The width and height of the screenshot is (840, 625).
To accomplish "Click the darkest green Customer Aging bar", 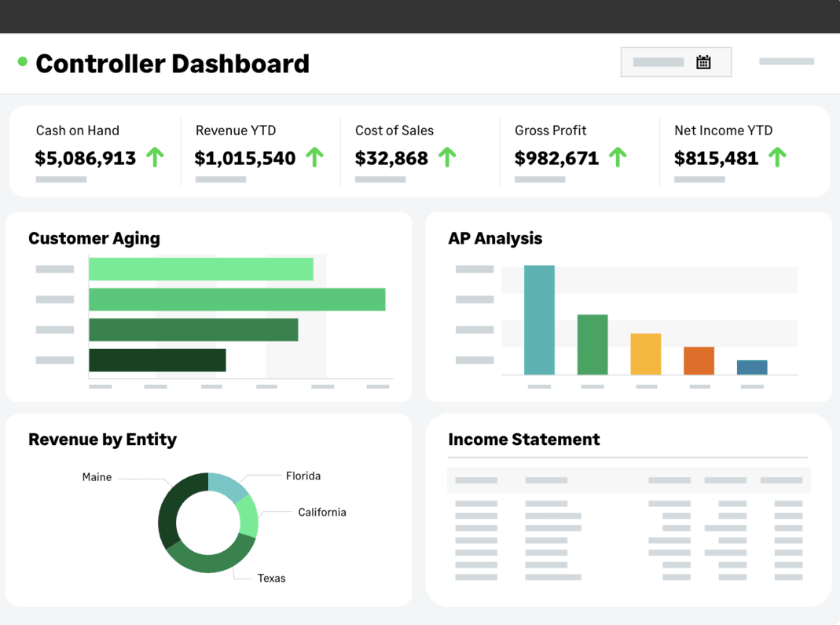I will pos(157,360).
